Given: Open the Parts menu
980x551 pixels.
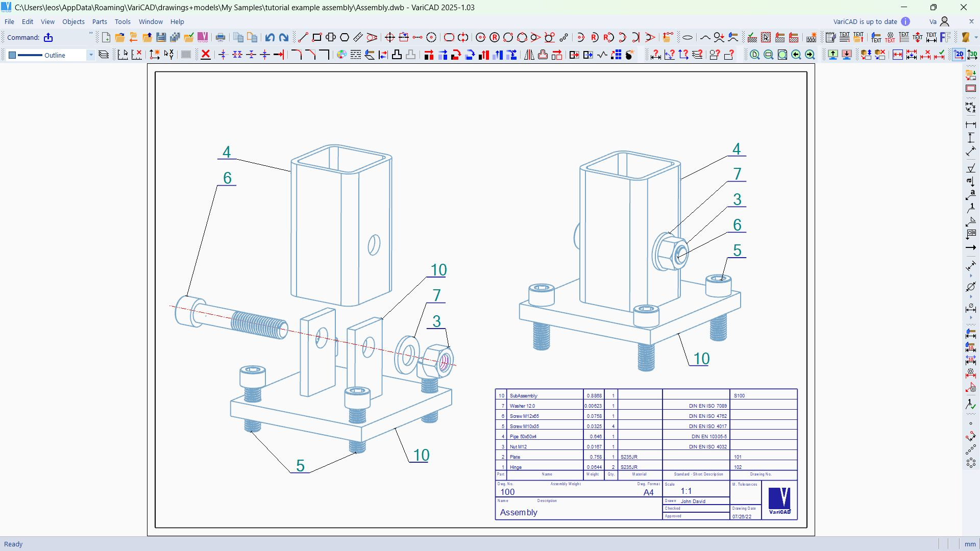Looking at the screenshot, I should click(x=100, y=21).
